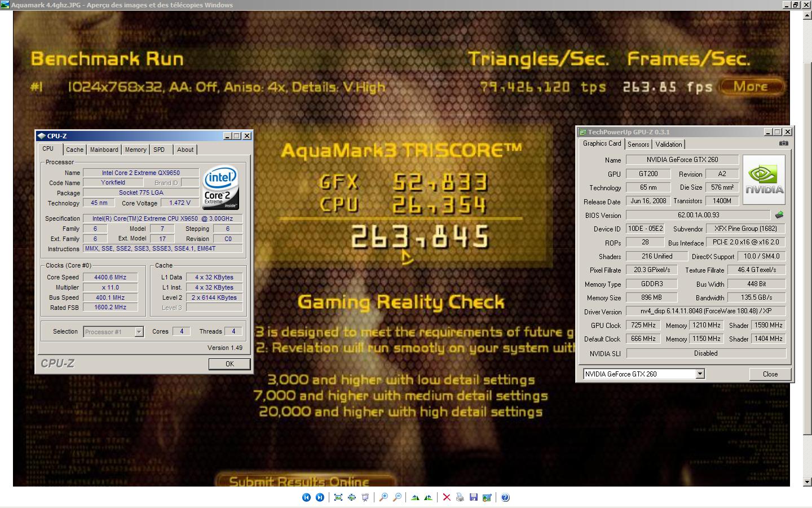Print the image
The image size is (812, 508).
tap(460, 497)
